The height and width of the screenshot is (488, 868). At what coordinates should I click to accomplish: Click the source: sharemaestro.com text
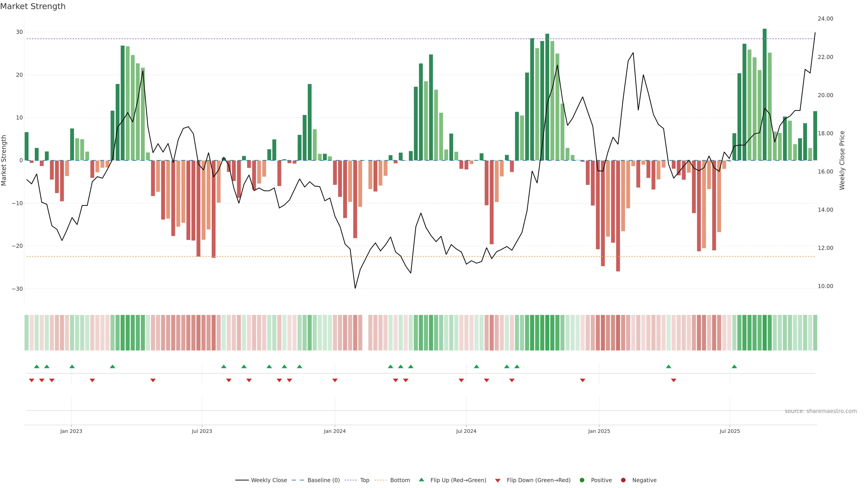(821, 411)
